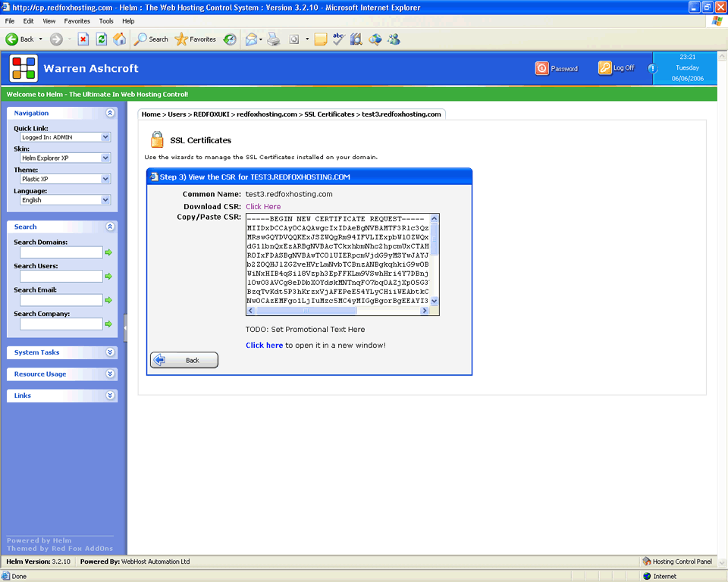This screenshot has height=582, width=728.
Task: Open the CSR in a new window link
Action: click(264, 346)
